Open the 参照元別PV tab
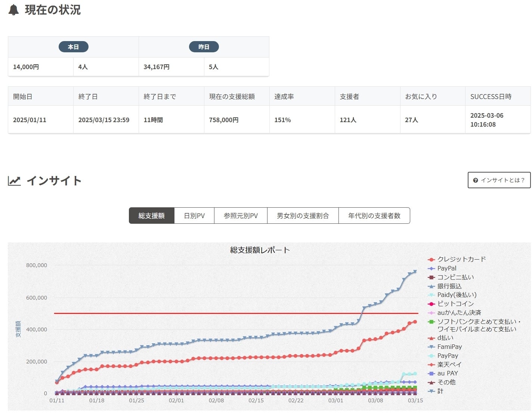Image resolution: width=532 pixels, height=415 pixels. tap(241, 216)
